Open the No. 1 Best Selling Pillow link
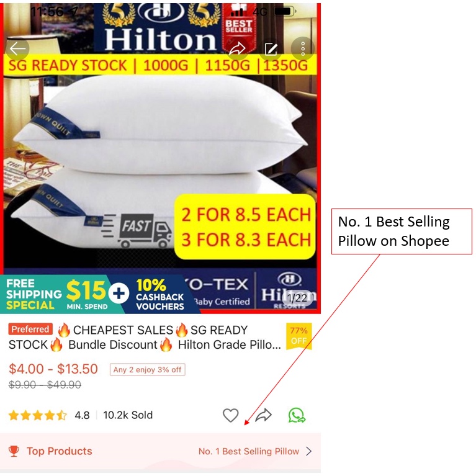476x476 pixels. pos(249,451)
